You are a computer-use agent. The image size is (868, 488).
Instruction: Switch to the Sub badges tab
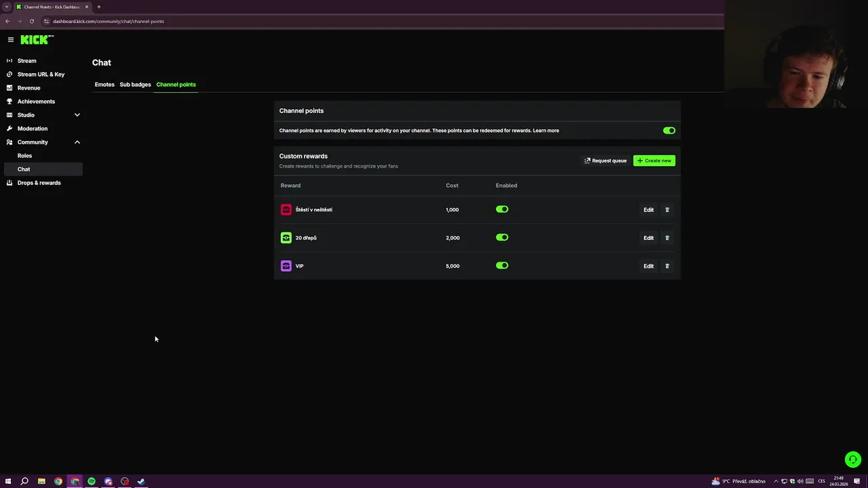(135, 85)
